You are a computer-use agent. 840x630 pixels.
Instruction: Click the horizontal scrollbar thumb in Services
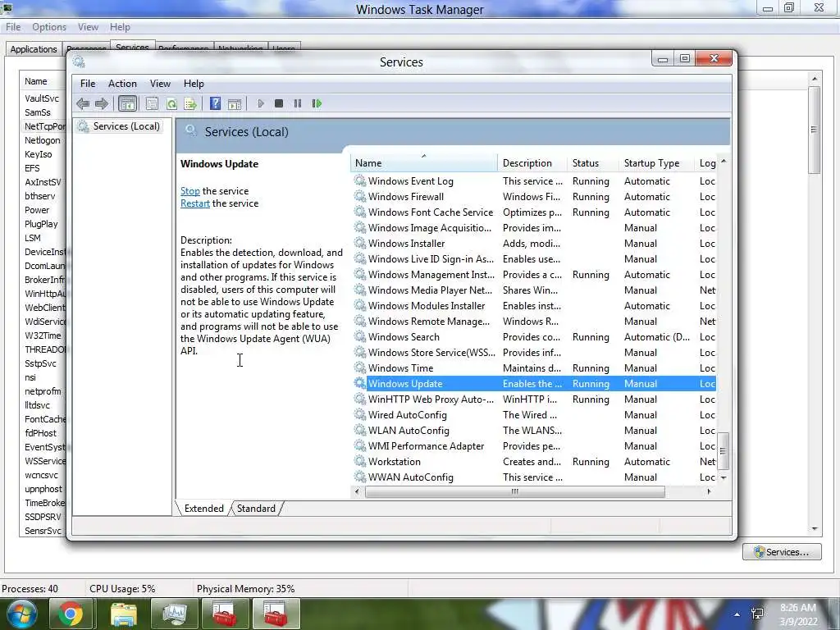(515, 492)
